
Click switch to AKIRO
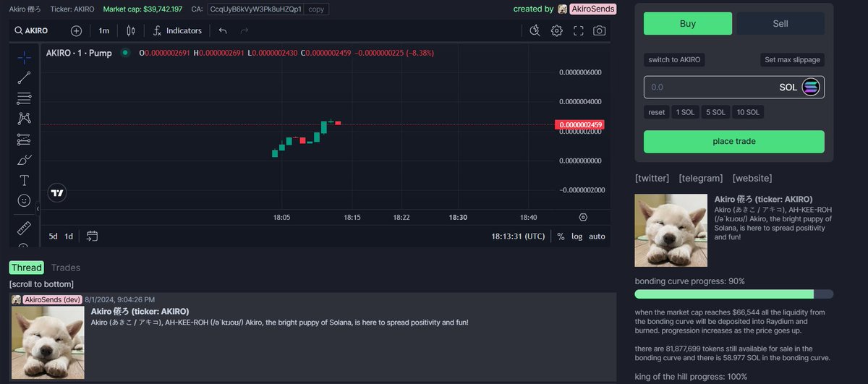[674, 60]
